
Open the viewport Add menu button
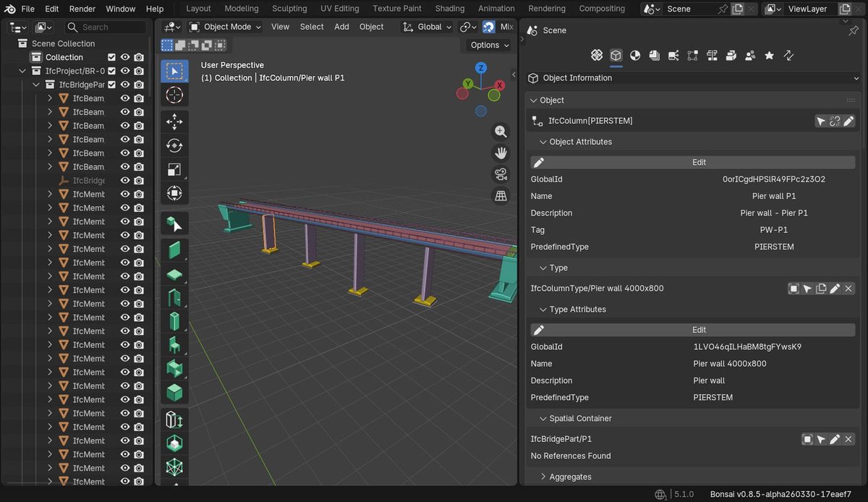coord(341,27)
